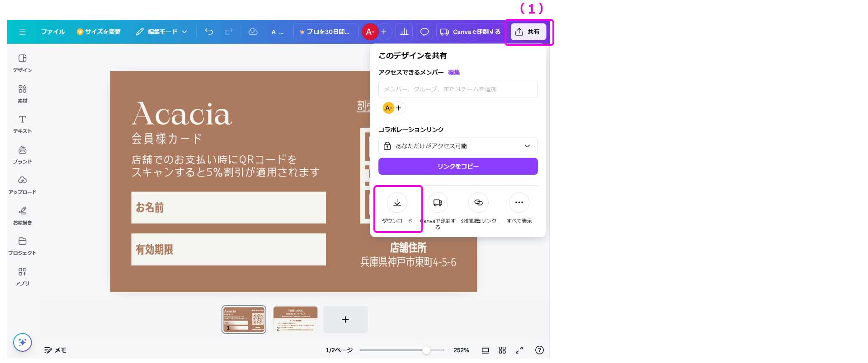868x363 pixels.
Task: Open the テキスト text panel
Action: pos(22,124)
